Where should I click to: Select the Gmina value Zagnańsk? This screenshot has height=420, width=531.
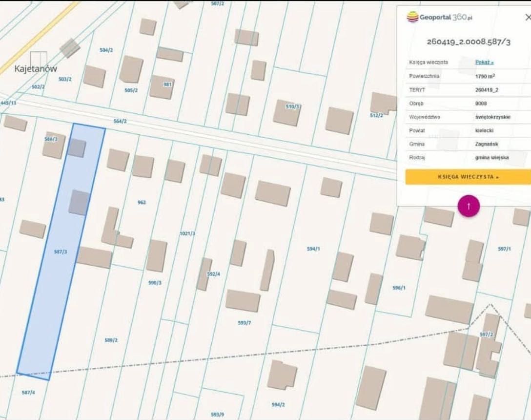tap(486, 144)
